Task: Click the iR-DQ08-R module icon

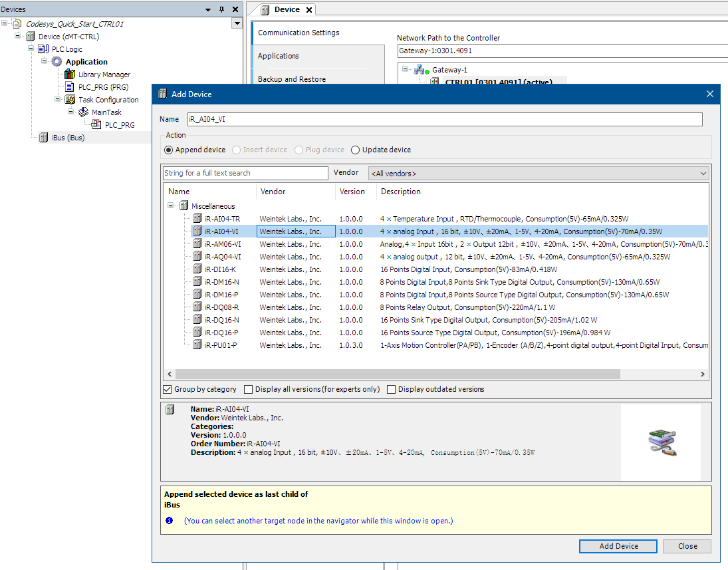Action: coord(197,307)
